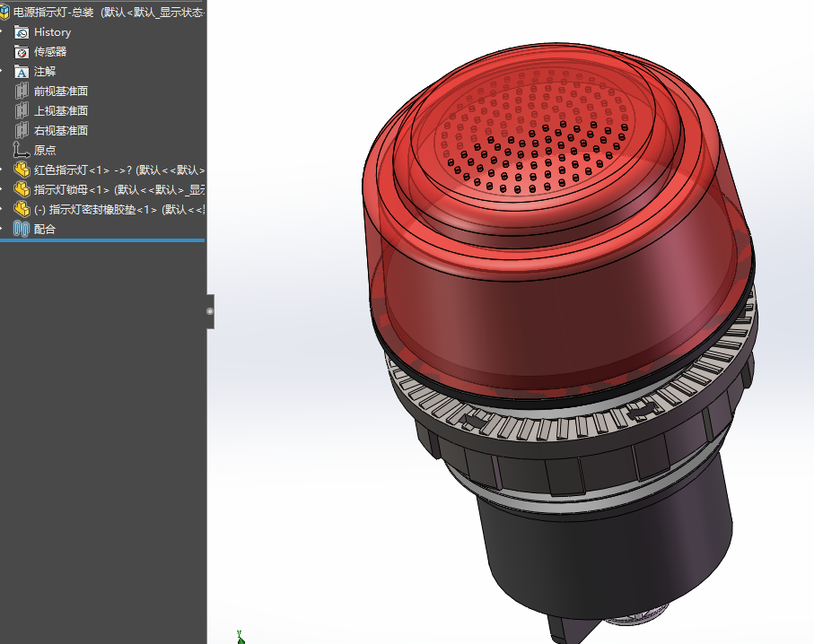The image size is (814, 644).
Task: Select the 传感器 folder
Action: tap(50, 52)
